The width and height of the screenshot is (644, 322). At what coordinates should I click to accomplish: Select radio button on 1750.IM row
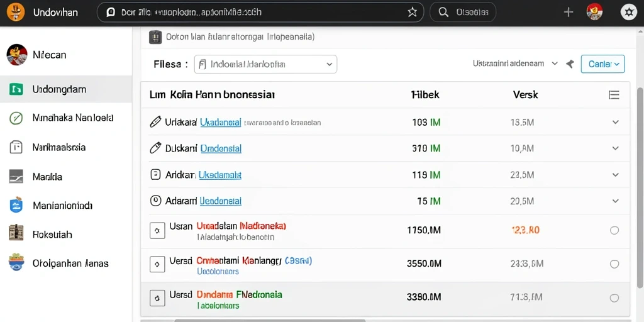click(614, 230)
